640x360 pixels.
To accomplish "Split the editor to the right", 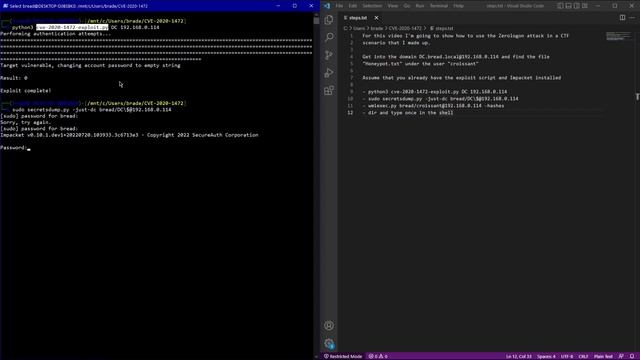I will click(622, 18).
